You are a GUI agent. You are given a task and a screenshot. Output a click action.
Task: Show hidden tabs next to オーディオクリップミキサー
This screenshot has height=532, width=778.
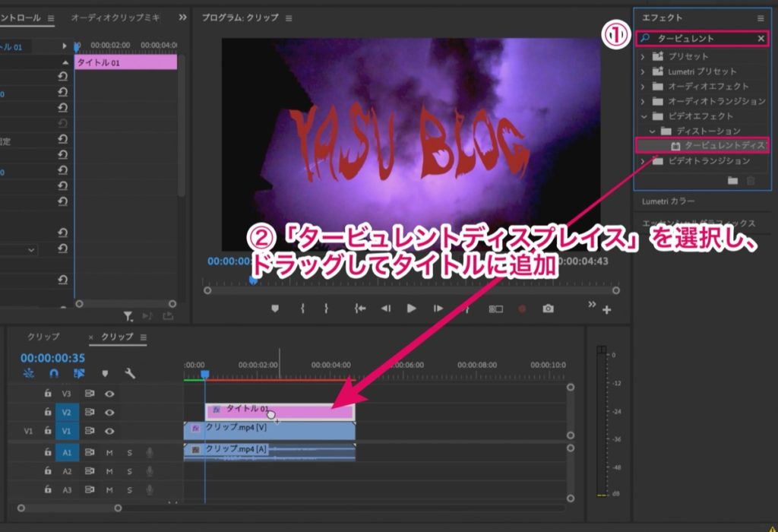(182, 17)
